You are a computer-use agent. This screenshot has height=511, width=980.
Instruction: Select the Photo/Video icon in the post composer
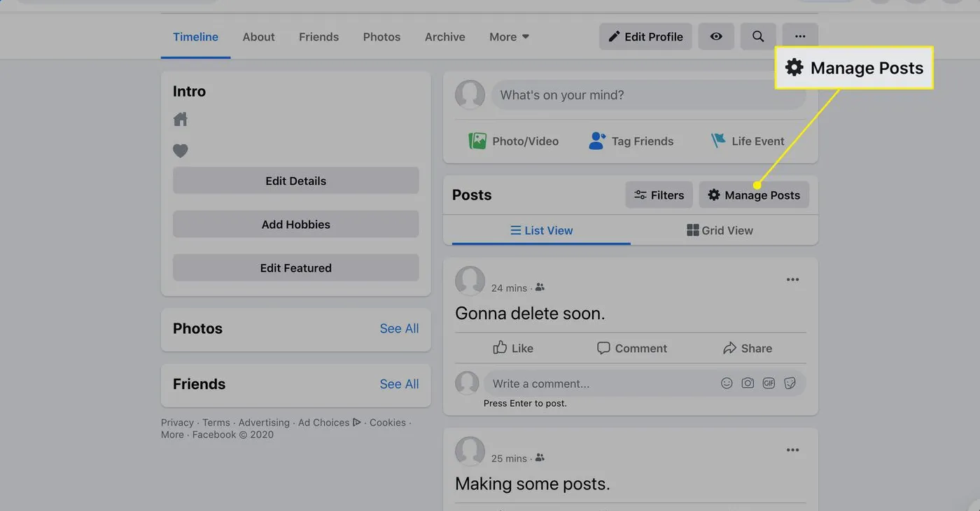[479, 141]
